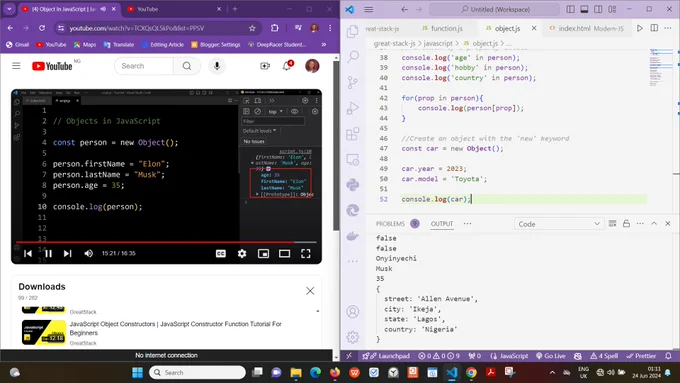
Task: Go back in VS Code navigation
Action: (404, 9)
